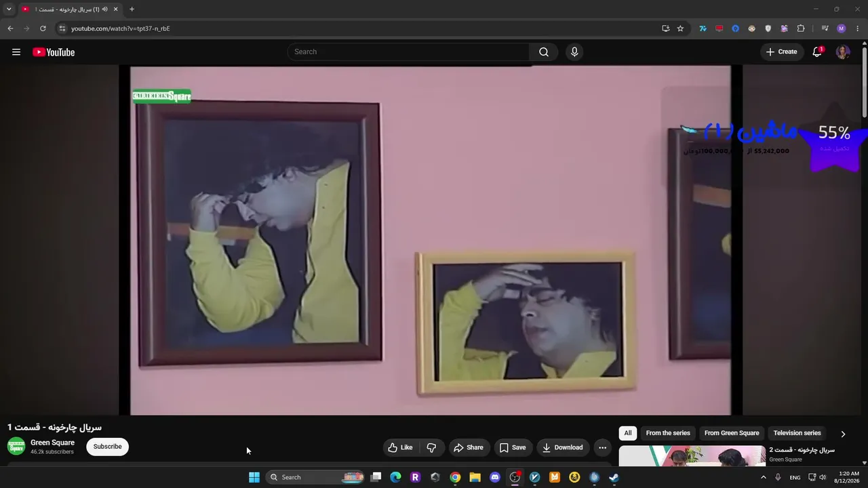868x488 pixels.
Task: Share the video
Action: click(469, 447)
